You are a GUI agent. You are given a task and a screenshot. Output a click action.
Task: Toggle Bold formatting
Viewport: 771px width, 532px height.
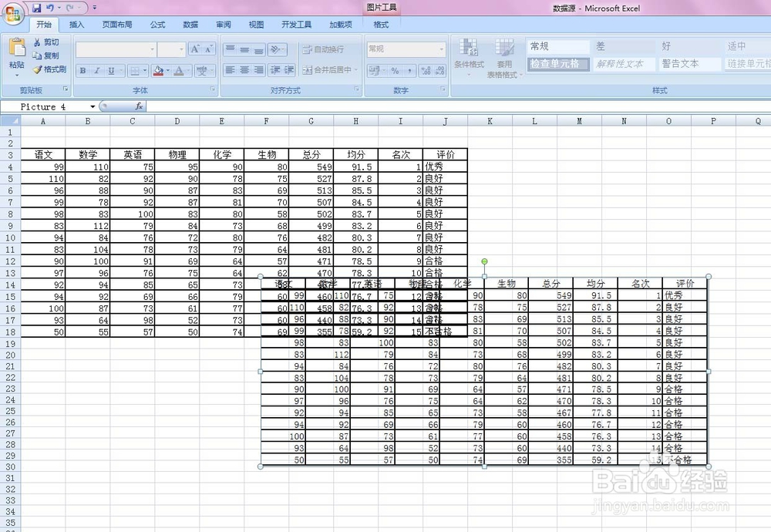82,70
